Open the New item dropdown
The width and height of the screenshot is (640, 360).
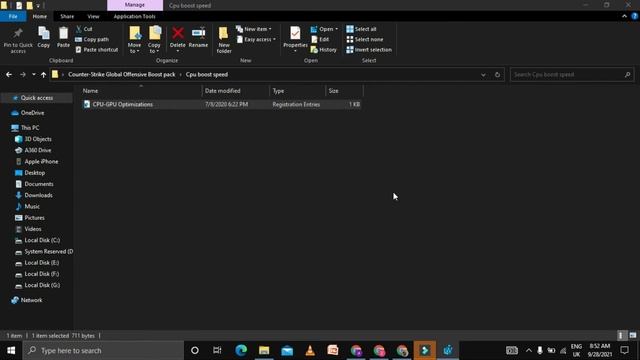253,29
